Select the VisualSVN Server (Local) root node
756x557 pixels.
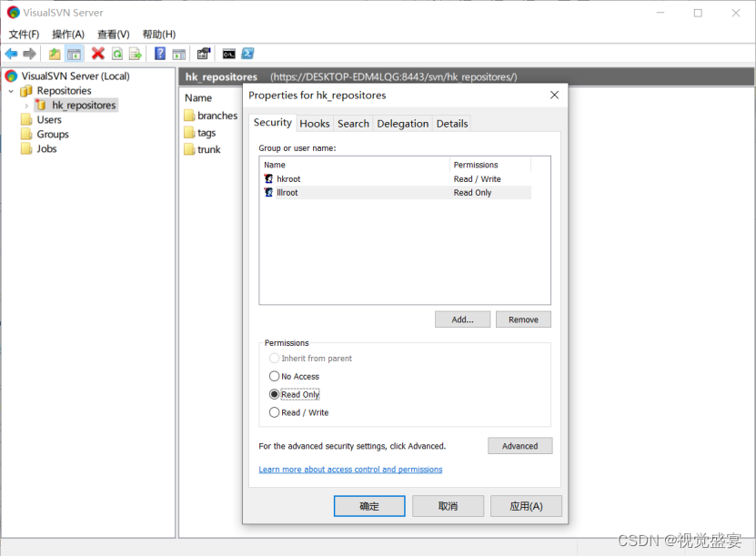coord(75,76)
